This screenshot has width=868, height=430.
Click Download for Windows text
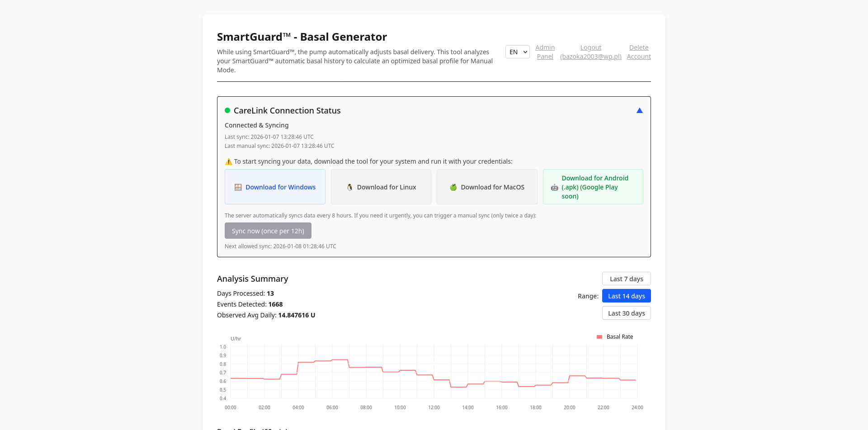pos(280,187)
